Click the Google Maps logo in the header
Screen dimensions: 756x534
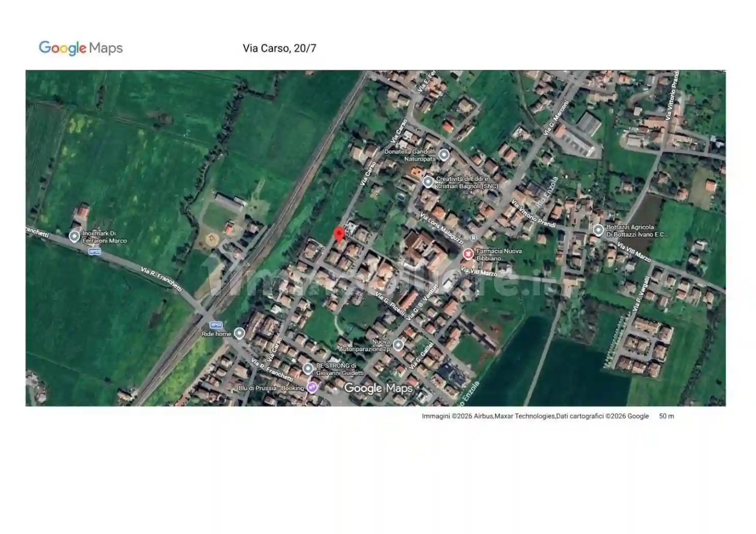81,48
